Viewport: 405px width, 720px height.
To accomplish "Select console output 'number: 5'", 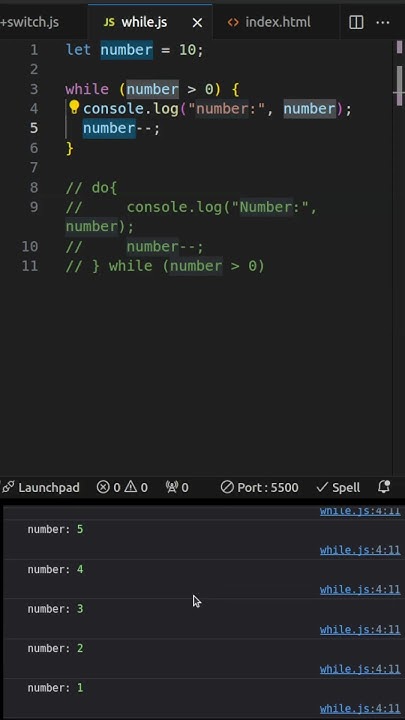I will pos(55,529).
